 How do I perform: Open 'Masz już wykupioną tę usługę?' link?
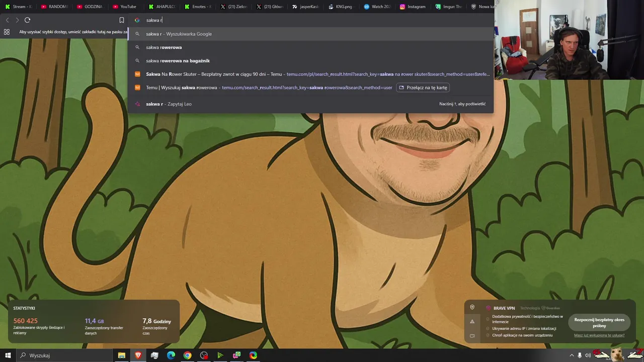tap(599, 335)
